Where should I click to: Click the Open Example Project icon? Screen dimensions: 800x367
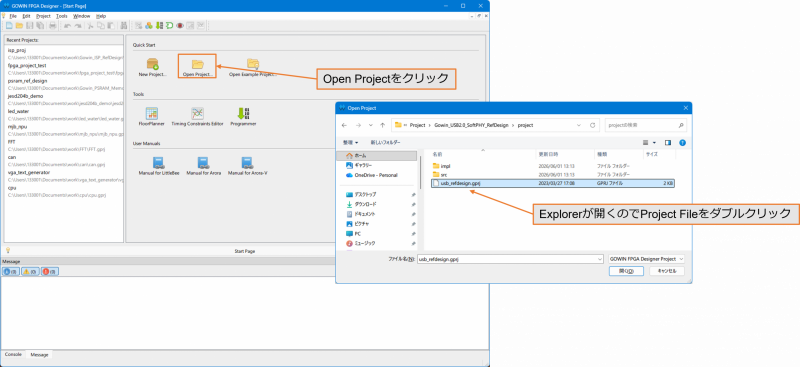click(253, 67)
